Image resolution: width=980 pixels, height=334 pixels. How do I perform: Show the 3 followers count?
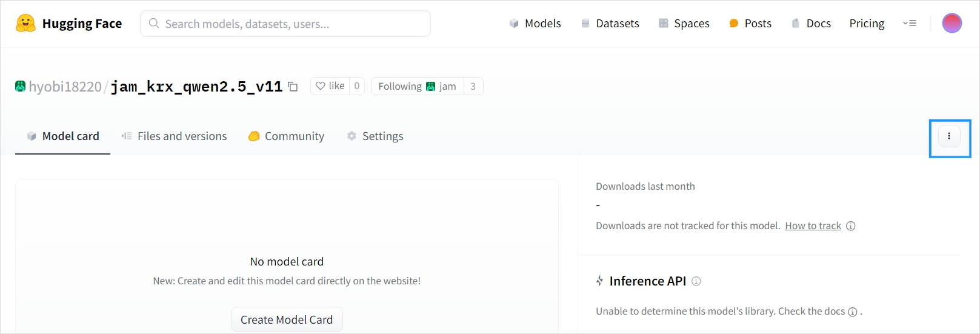click(x=473, y=86)
